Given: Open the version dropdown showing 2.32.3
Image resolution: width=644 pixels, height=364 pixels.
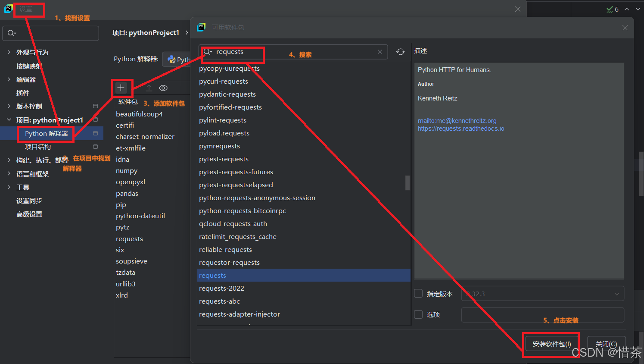Looking at the screenshot, I should pos(542,294).
